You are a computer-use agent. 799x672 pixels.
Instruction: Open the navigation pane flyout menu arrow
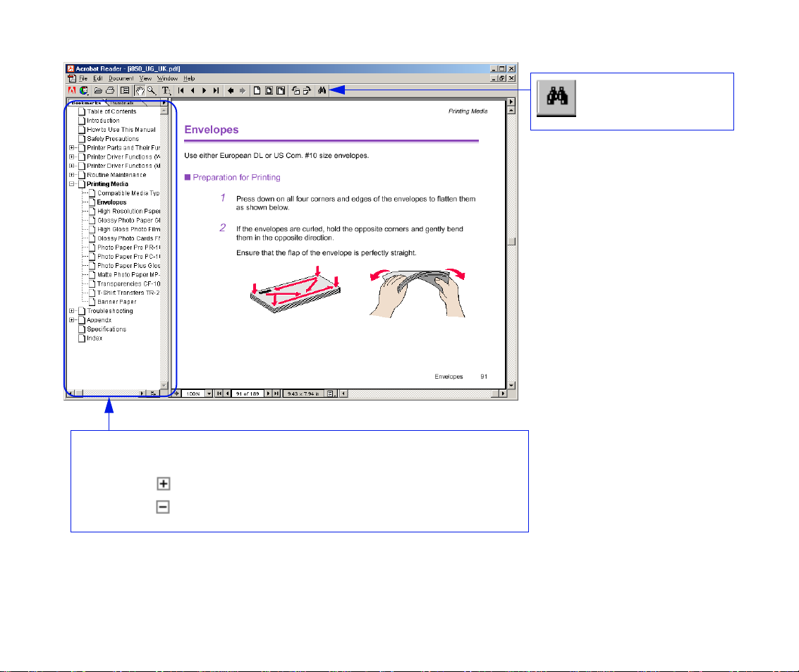[x=164, y=103]
